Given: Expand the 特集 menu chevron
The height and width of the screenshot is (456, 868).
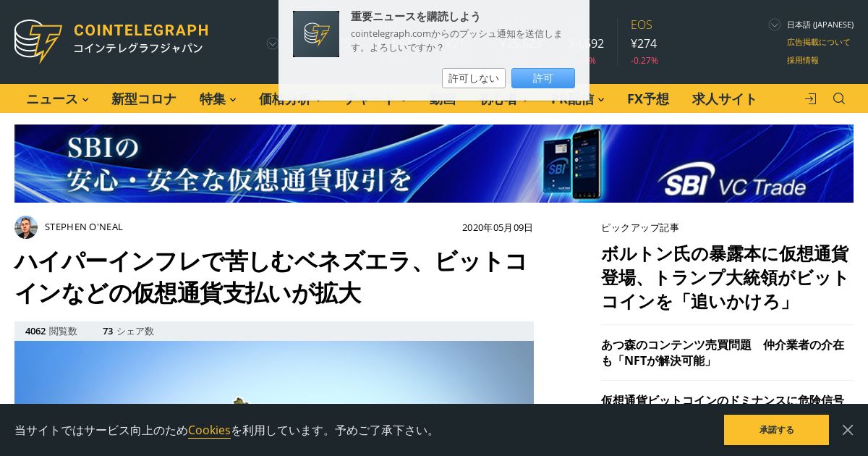Looking at the screenshot, I should (x=233, y=99).
